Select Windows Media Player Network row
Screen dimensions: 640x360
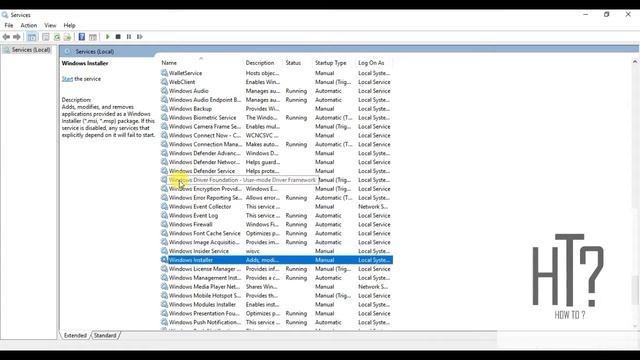click(276, 287)
